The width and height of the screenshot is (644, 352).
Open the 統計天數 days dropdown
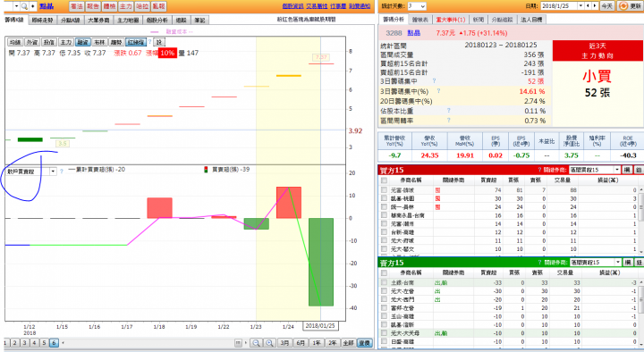click(422, 6)
